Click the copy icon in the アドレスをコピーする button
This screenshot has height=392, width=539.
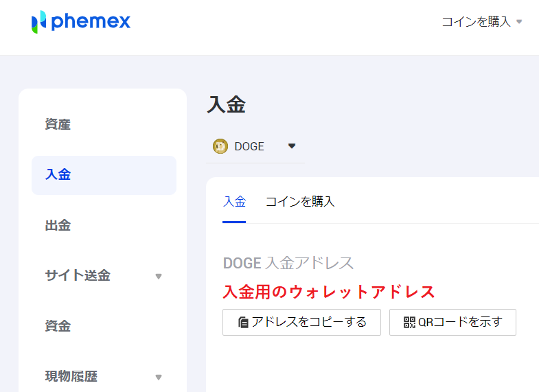(243, 322)
